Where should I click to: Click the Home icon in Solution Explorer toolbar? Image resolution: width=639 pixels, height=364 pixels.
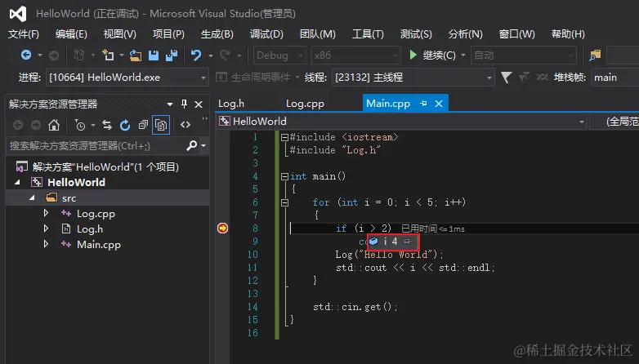[54, 125]
